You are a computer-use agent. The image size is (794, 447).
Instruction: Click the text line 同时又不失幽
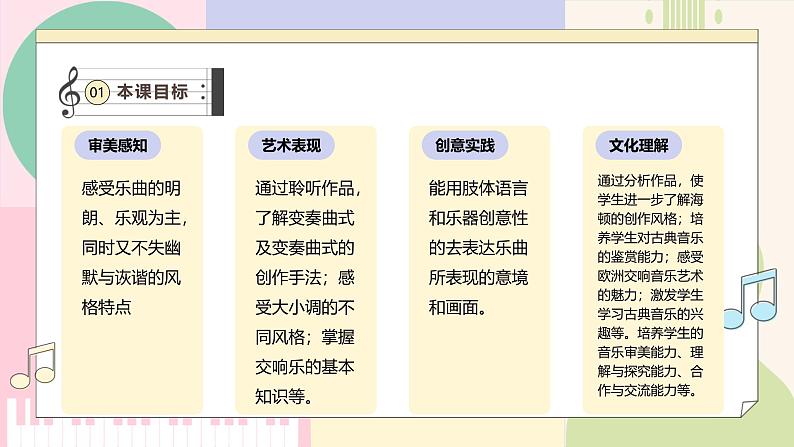tap(131, 248)
